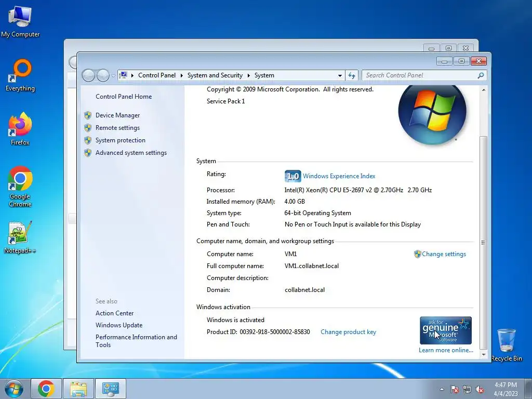
Task: Select the System breadcrumb
Action: click(264, 75)
